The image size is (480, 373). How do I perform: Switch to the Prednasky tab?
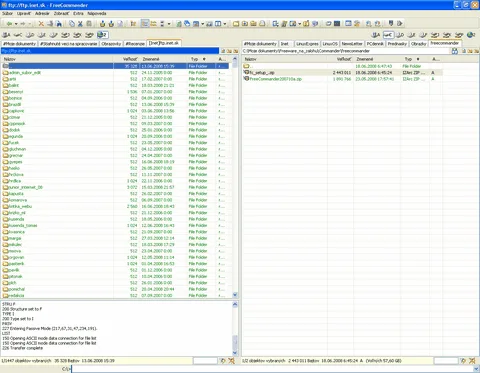[397, 44]
